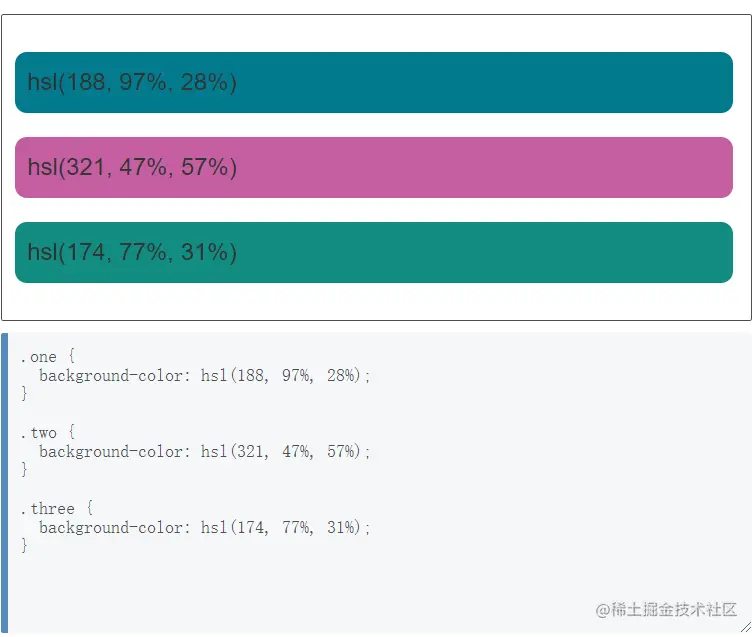Click the hsl(188, 97%, 28%) value in the CSS code

(285, 376)
